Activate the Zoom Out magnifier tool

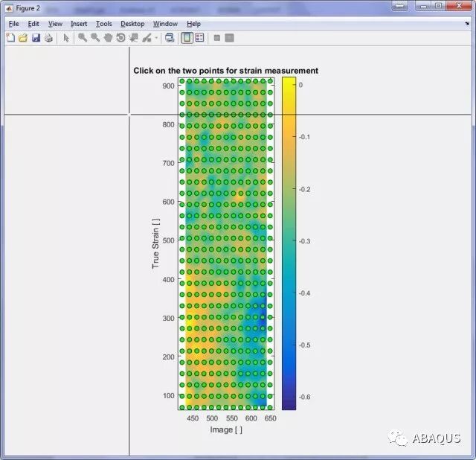(95, 38)
